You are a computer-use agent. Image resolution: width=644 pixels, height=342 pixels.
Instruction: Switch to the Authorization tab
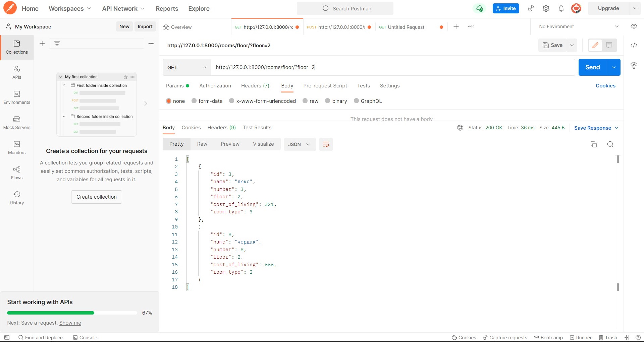[x=215, y=86]
